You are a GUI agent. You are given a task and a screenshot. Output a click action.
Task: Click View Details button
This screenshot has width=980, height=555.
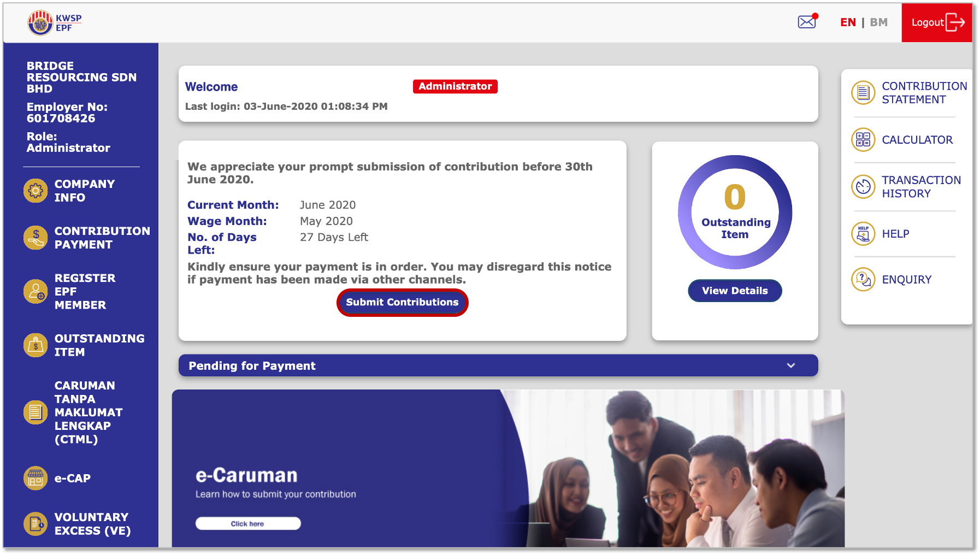pyautogui.click(x=735, y=291)
